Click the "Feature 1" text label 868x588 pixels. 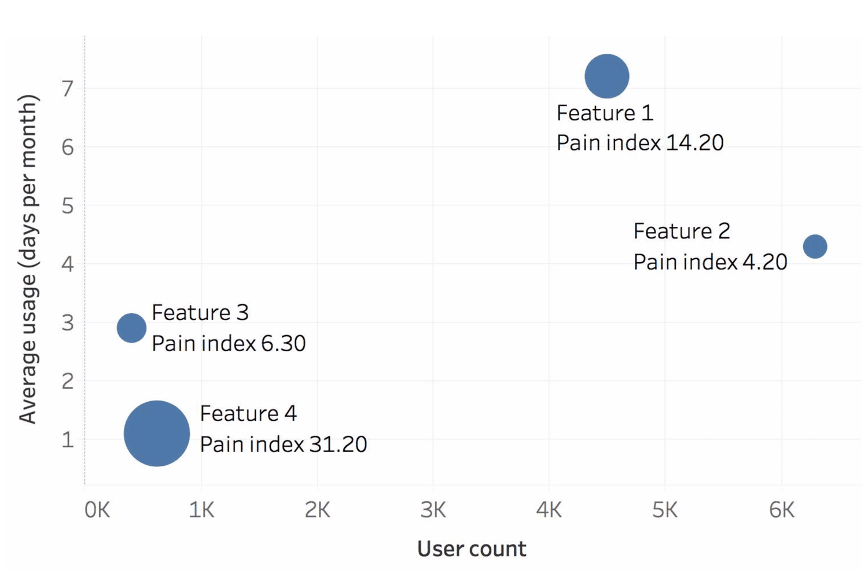(605, 113)
